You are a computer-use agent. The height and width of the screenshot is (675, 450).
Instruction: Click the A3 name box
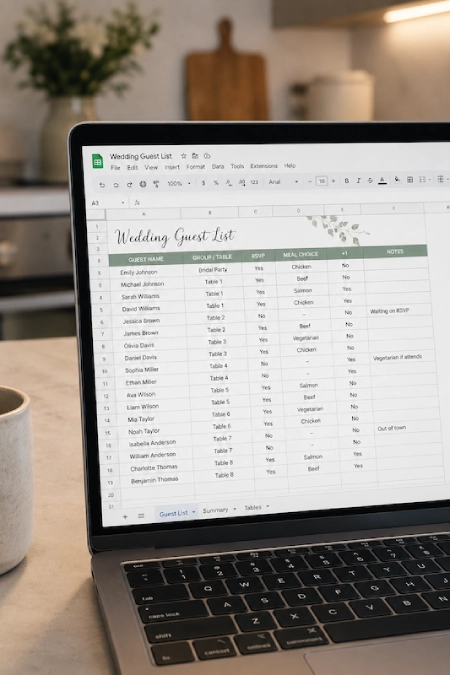pos(95,203)
